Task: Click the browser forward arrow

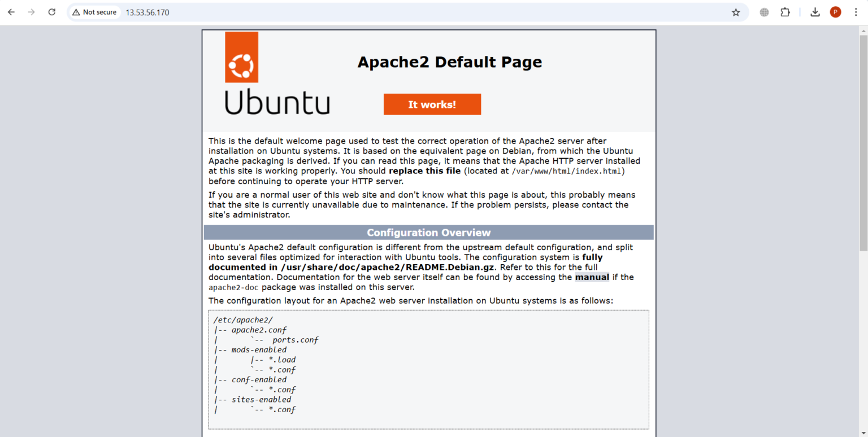Action: (31, 12)
